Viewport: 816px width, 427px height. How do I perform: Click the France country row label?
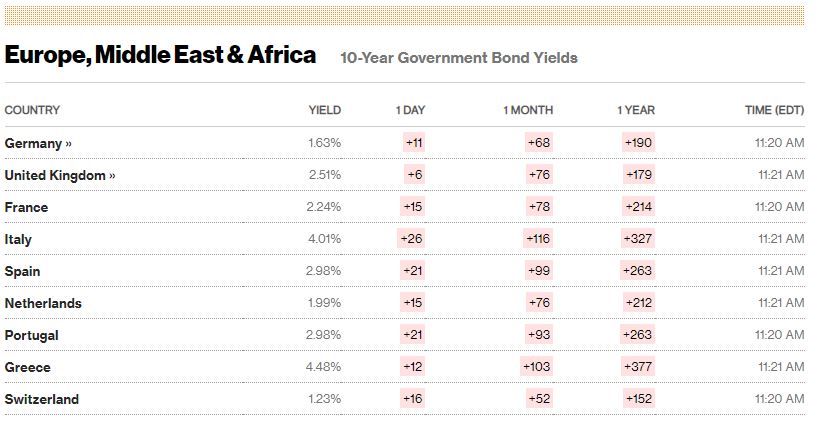pos(26,207)
